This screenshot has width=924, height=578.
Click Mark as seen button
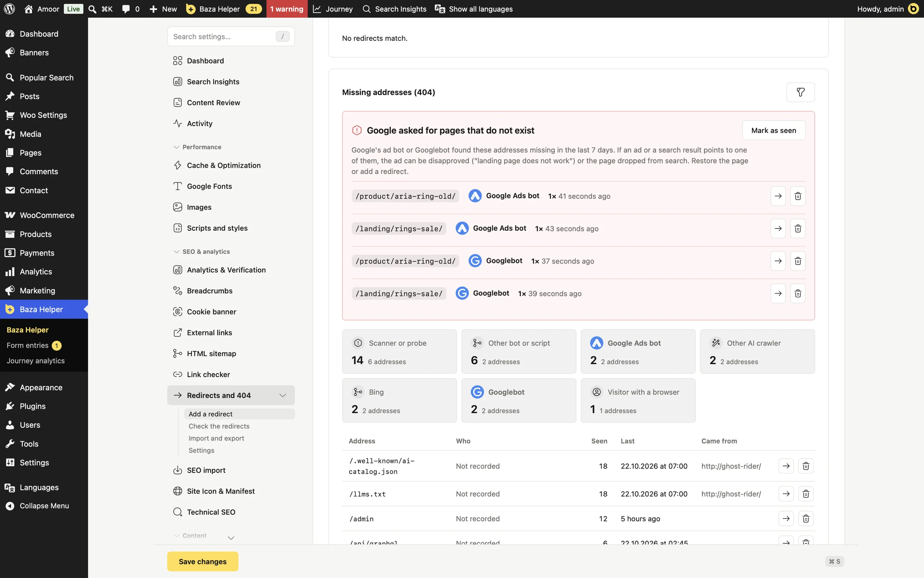tap(773, 130)
